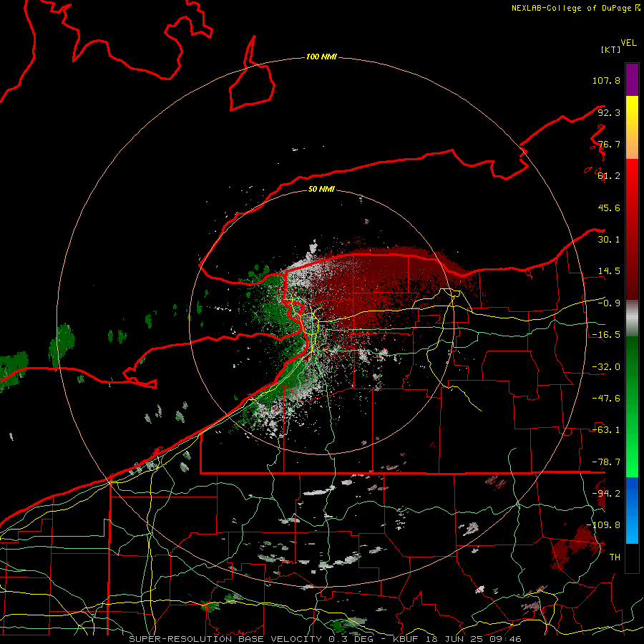Viewport: 644px width, 644px height.
Task: Click the -78.7 legend value
Action: pos(606,462)
